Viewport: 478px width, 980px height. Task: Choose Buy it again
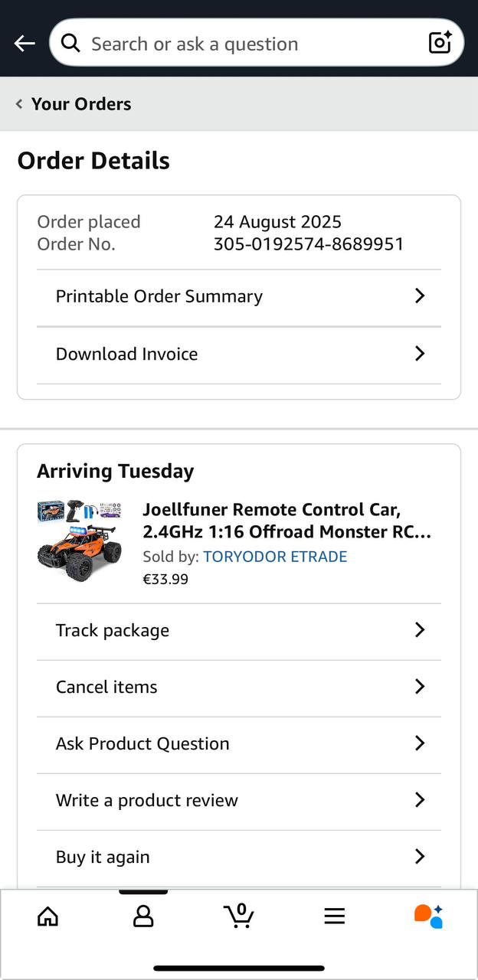pyautogui.click(x=103, y=857)
